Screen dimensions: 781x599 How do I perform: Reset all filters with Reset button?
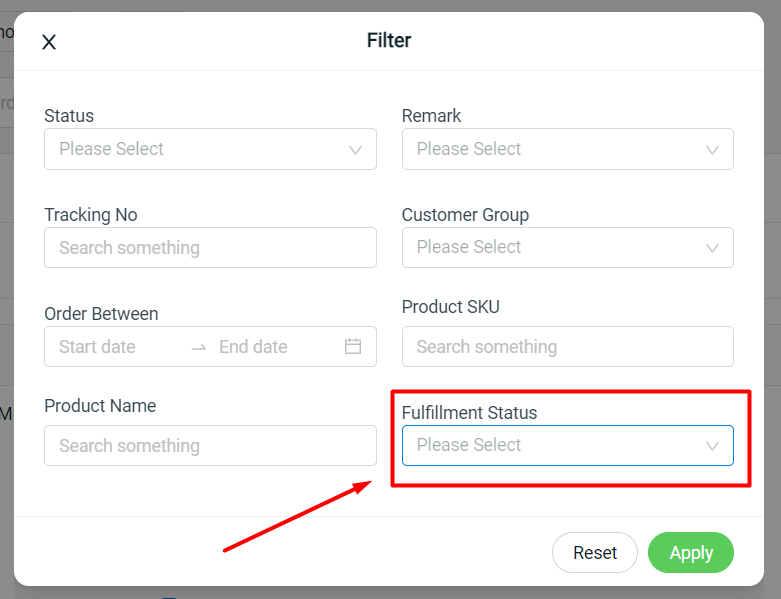pyautogui.click(x=595, y=553)
